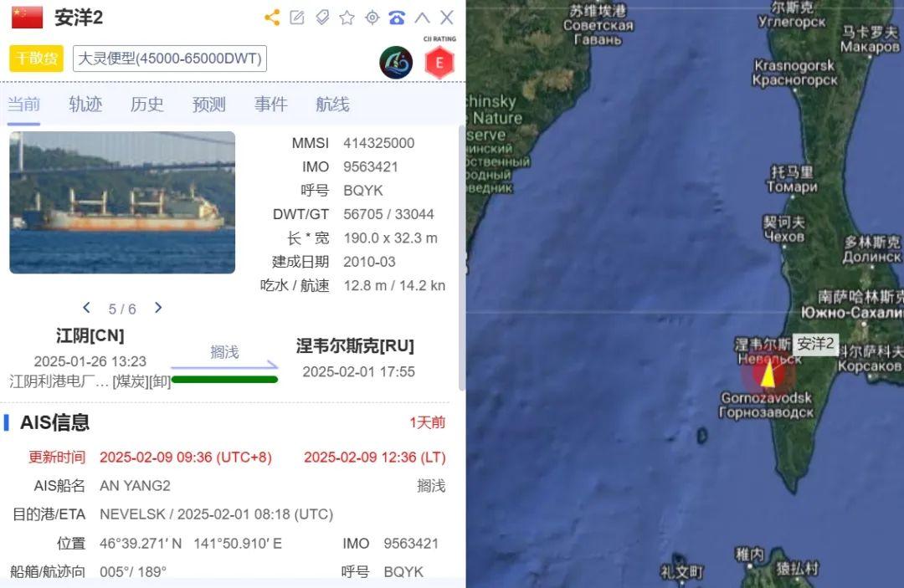Screen dimensions: 904x588
Task: Click the telephone contact icon
Action: coord(398,18)
